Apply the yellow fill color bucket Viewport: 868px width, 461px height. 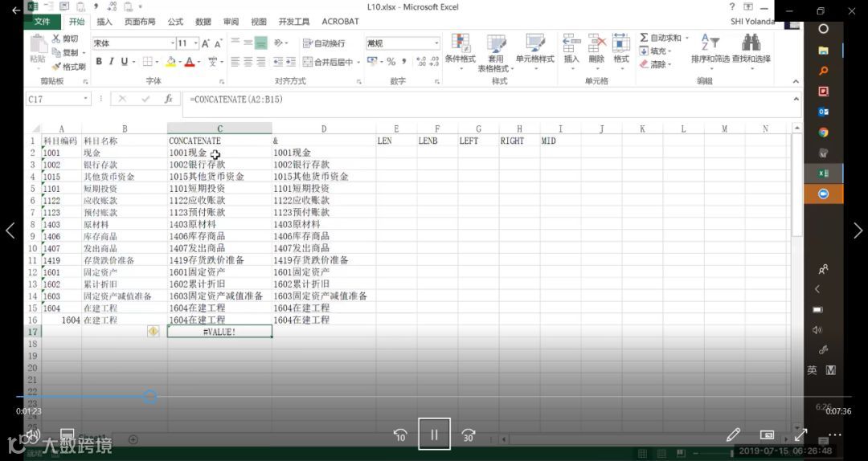tap(170, 61)
